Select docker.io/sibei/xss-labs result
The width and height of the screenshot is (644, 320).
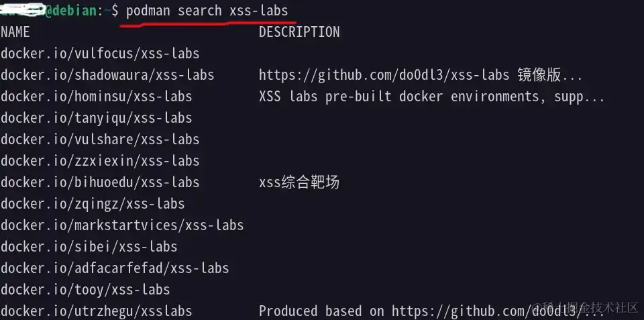89,246
